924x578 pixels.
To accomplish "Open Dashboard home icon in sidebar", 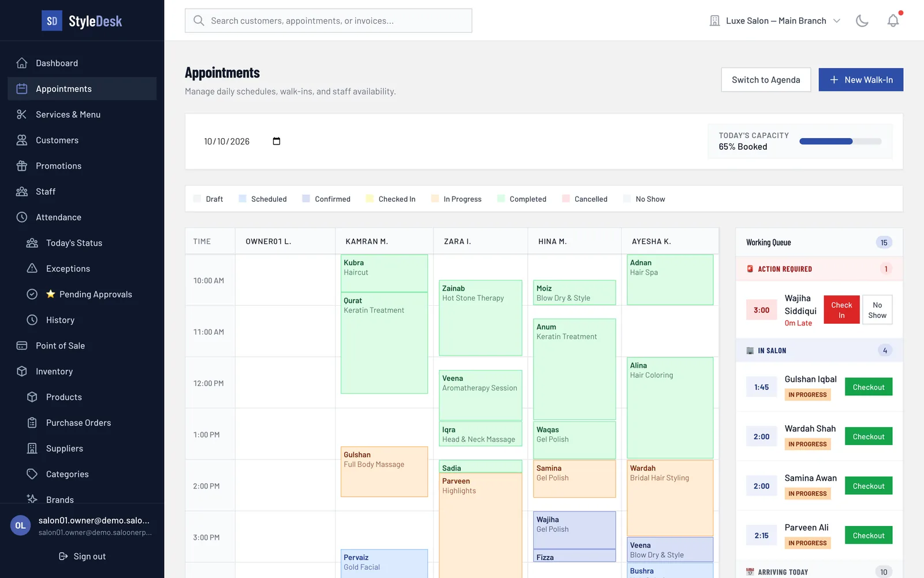I will click(22, 63).
